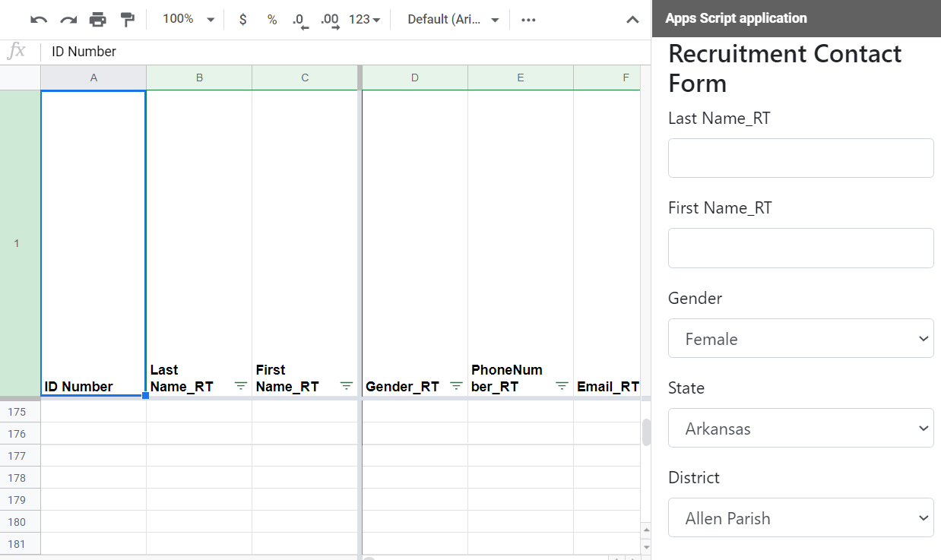
Task: Click the vertical scrollbar thumb
Action: (647, 432)
